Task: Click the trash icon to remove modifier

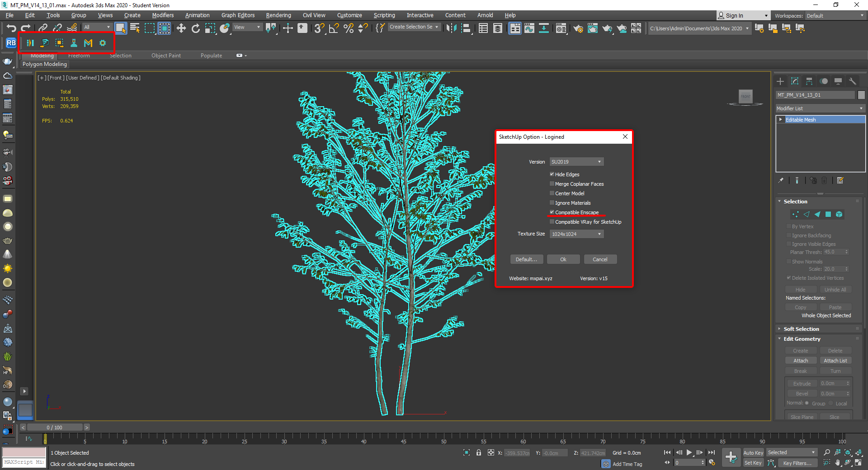Action: (825, 180)
